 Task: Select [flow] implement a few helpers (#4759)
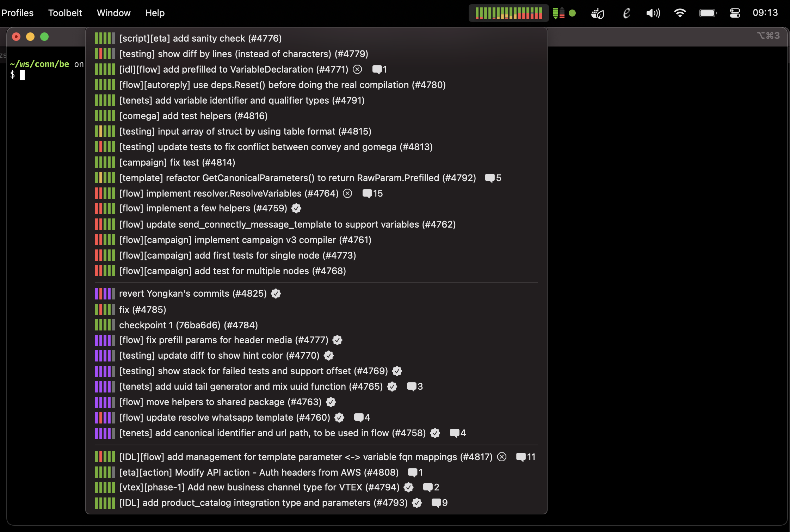(316, 208)
